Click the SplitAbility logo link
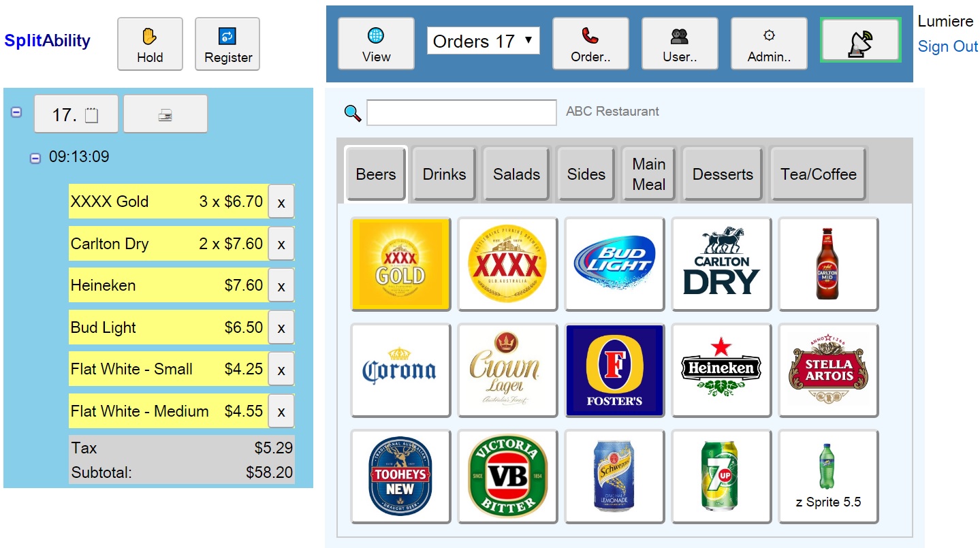This screenshot has height=548, width=980. [48, 41]
